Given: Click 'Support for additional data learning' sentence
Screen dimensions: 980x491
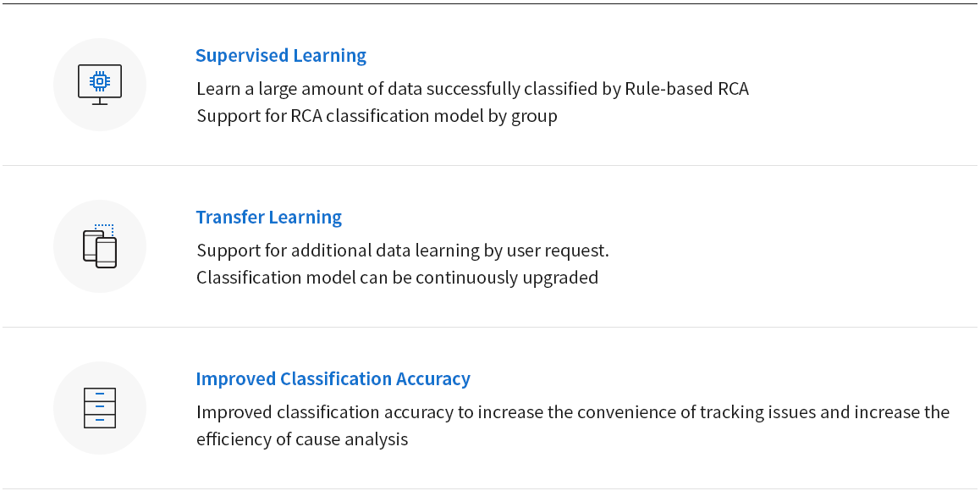Looking at the screenshot, I should [x=403, y=251].
